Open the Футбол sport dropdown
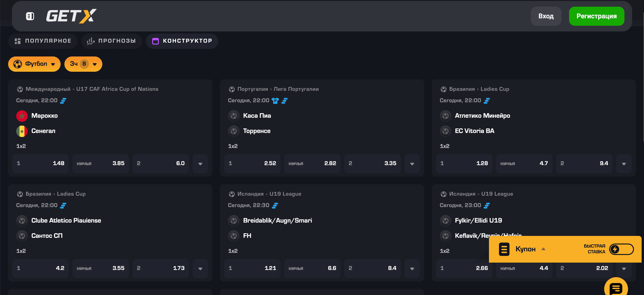644x295 pixels. coord(34,64)
